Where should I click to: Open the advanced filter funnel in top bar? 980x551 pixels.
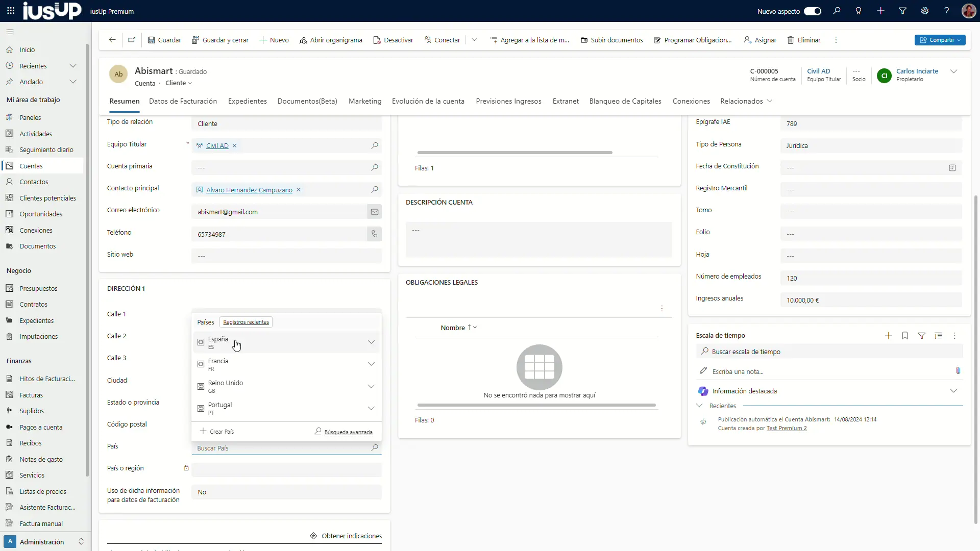click(902, 11)
